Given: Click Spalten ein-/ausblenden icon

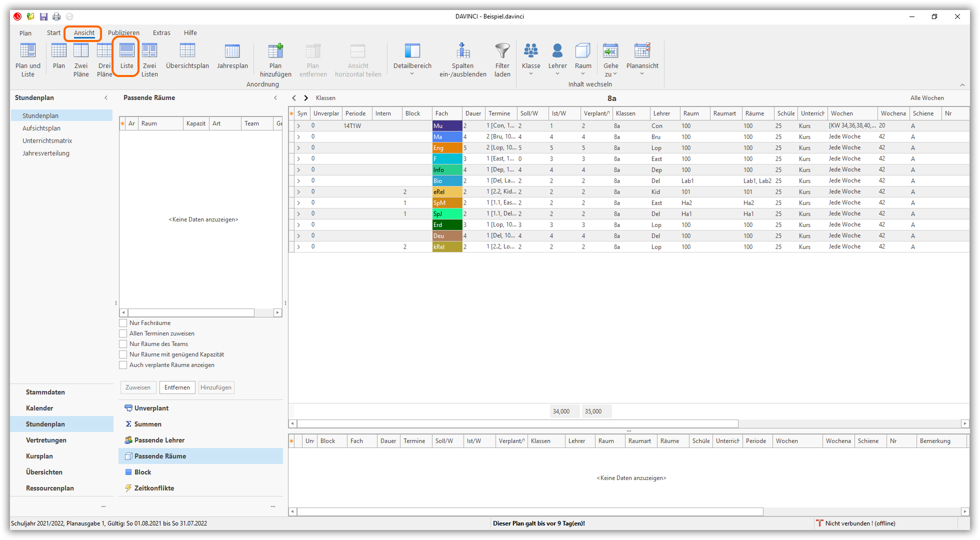Looking at the screenshot, I should tap(463, 51).
